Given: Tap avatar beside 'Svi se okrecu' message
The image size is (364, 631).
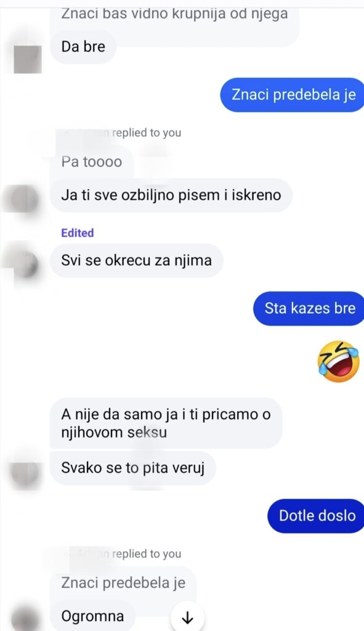Looking at the screenshot, I should [x=25, y=264].
